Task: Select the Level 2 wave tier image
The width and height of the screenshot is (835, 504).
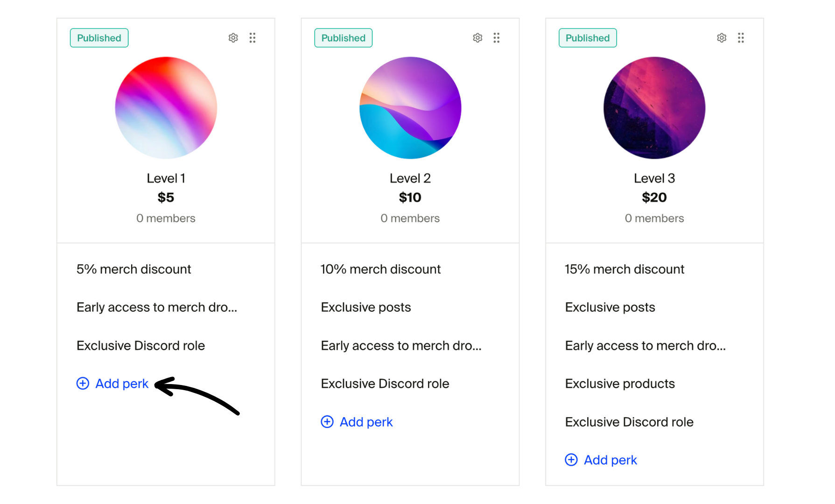Action: pos(410,108)
